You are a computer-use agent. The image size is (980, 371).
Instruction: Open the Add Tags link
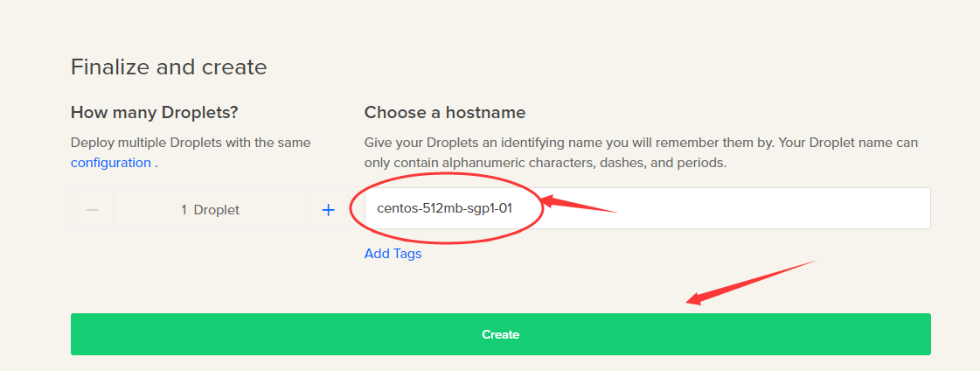tap(393, 254)
